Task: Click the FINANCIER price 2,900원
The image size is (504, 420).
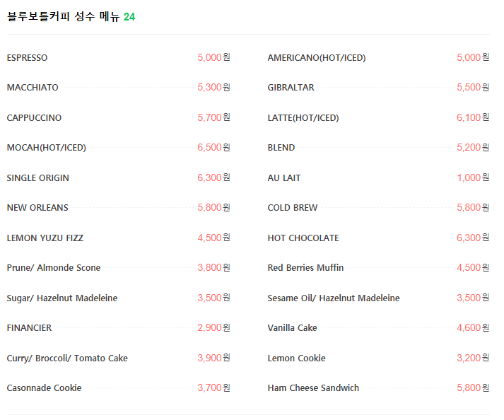Action: pyautogui.click(x=213, y=328)
